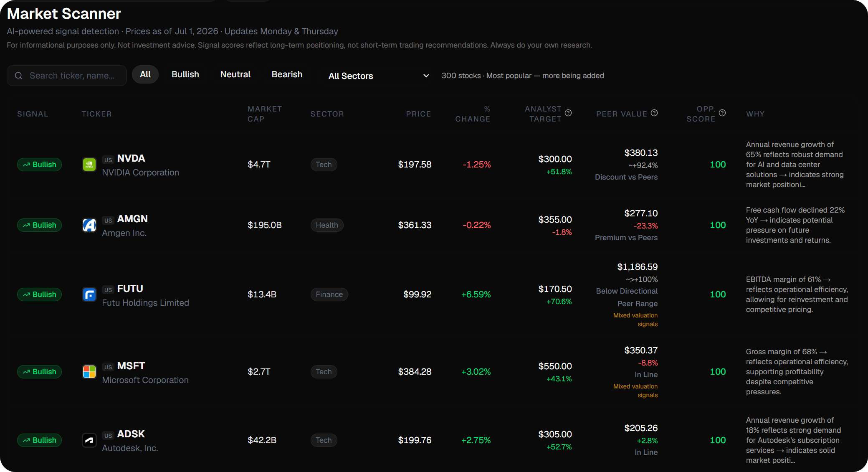Click the Tech sector tag for ADSK
Screen dimensions: 868x472
324,440
